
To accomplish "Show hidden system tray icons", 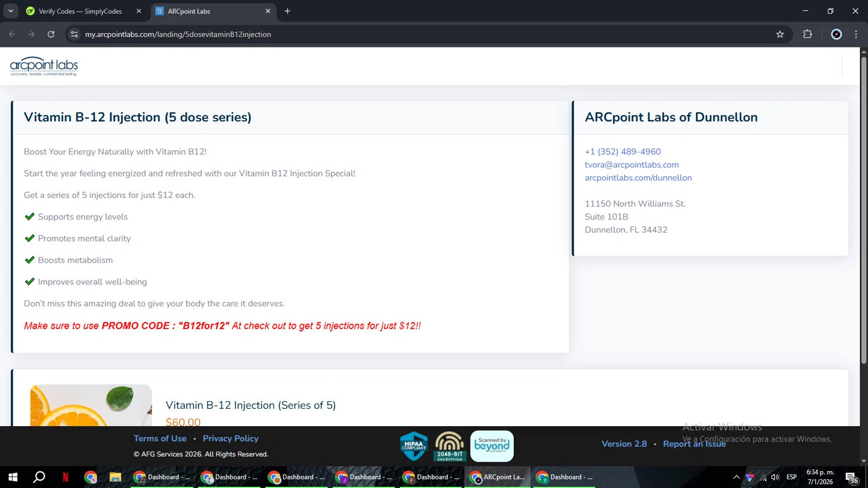I will tap(736, 477).
